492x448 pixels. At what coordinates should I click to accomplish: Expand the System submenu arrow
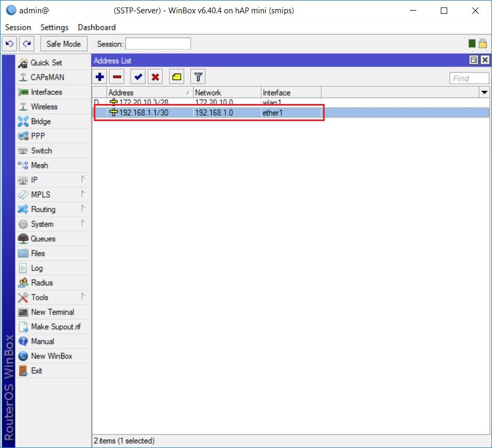(x=83, y=223)
